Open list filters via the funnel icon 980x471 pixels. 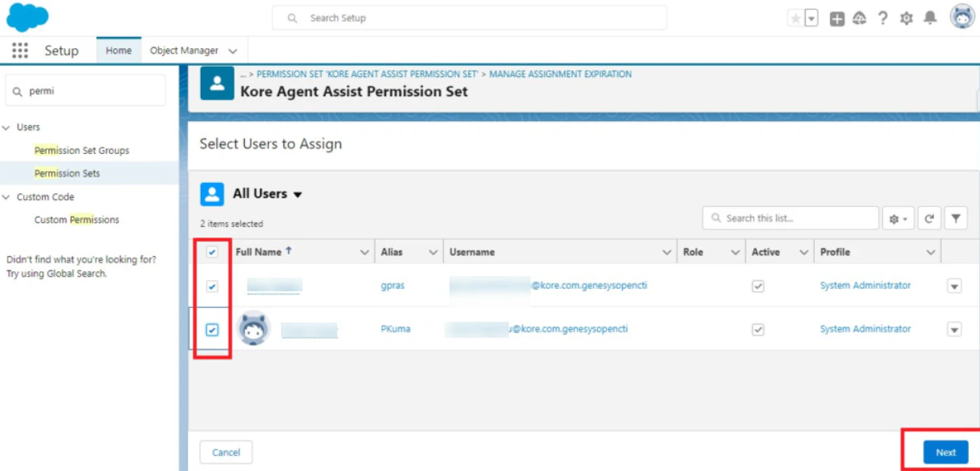(x=956, y=217)
